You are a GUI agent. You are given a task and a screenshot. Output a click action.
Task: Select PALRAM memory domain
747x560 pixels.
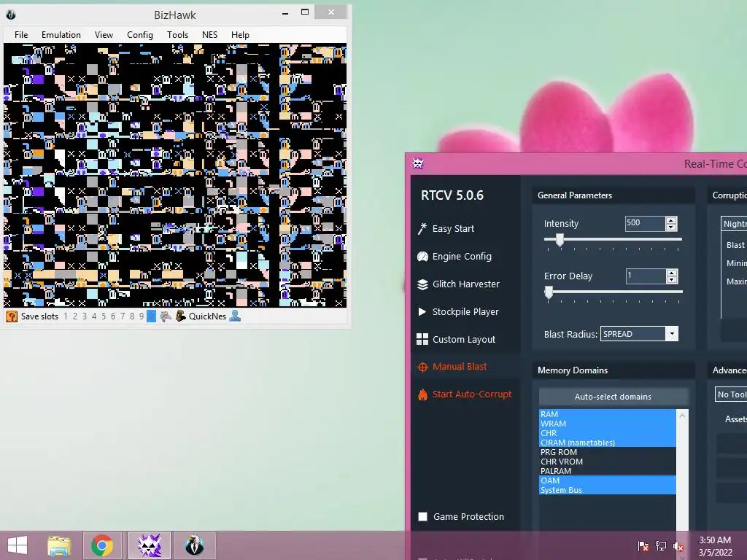pos(608,472)
